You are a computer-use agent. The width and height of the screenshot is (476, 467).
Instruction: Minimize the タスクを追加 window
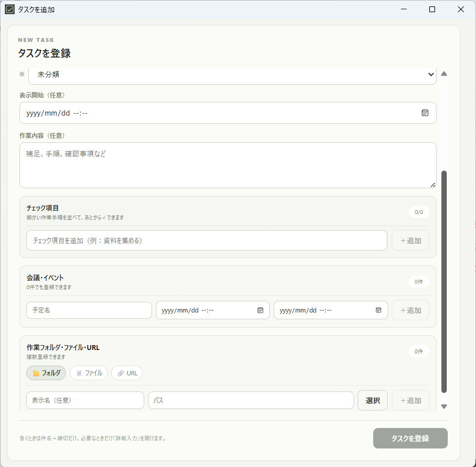(x=404, y=9)
